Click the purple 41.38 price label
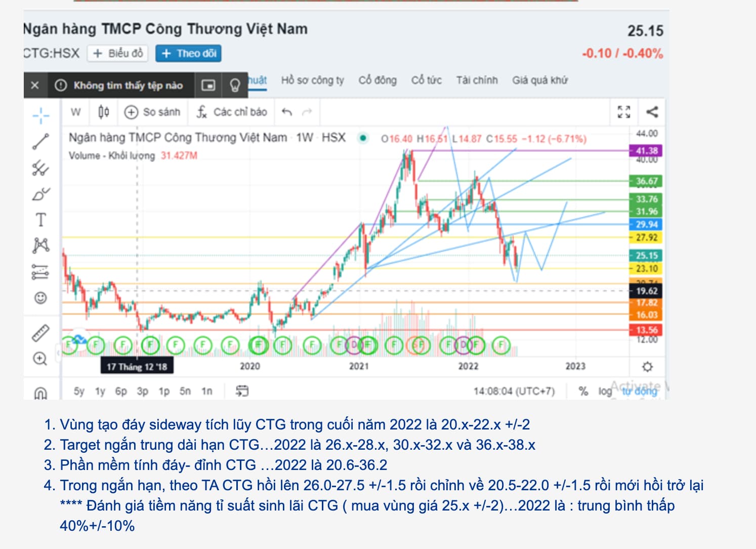Viewport: 756px width, 549px height. click(646, 150)
